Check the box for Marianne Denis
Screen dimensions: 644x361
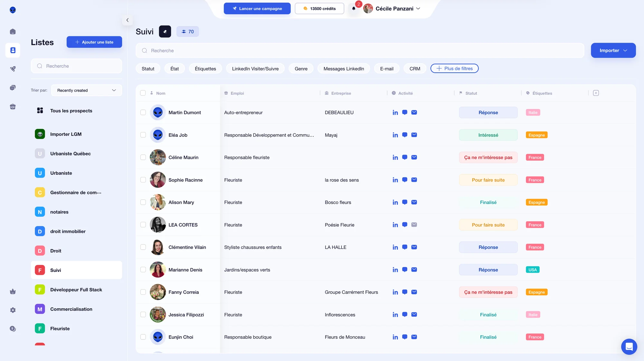coord(143,270)
